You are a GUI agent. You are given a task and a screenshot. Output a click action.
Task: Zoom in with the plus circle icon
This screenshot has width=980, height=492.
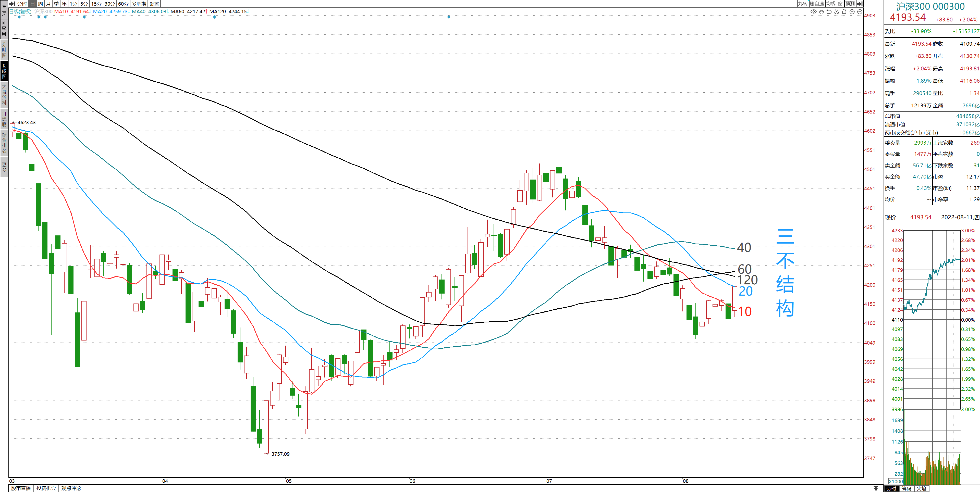[x=852, y=11]
